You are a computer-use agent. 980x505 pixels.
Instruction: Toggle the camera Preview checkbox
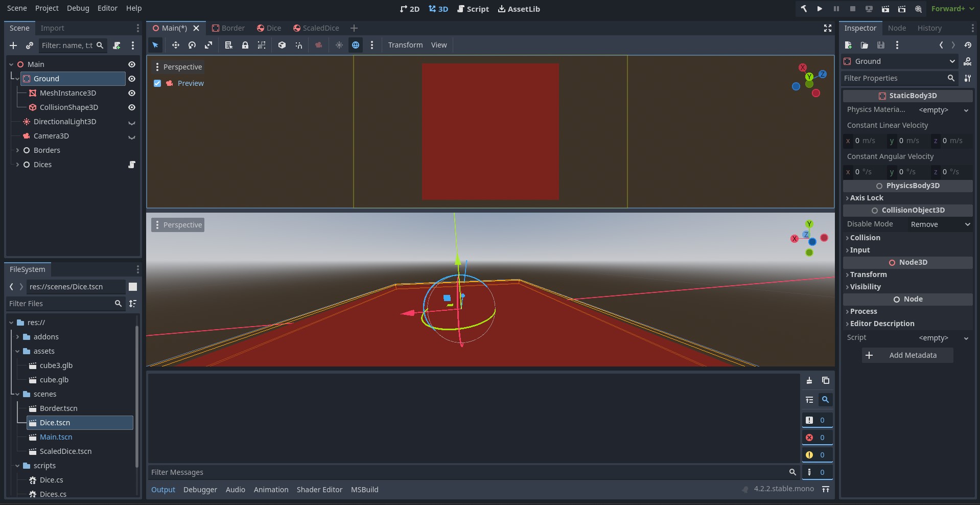click(157, 83)
